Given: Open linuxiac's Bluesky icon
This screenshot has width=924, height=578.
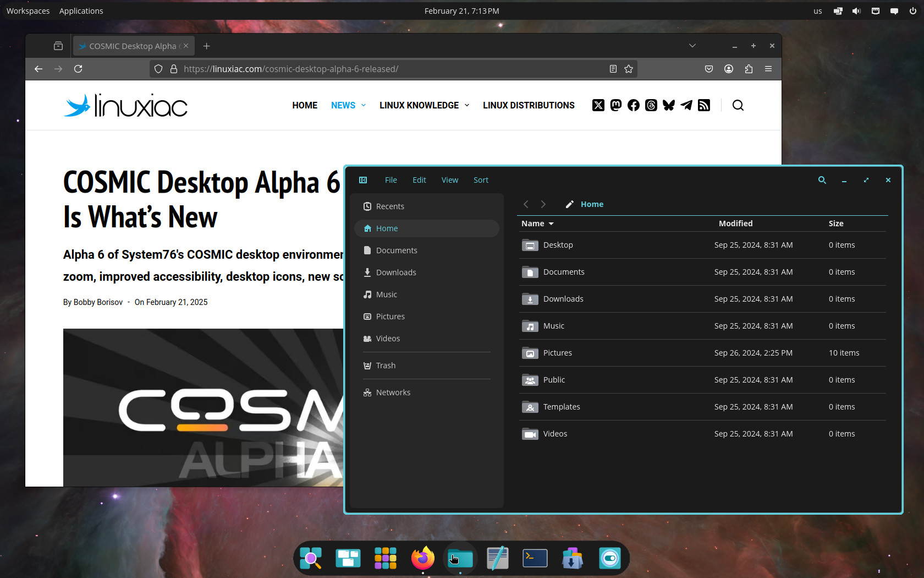Looking at the screenshot, I should click(669, 105).
